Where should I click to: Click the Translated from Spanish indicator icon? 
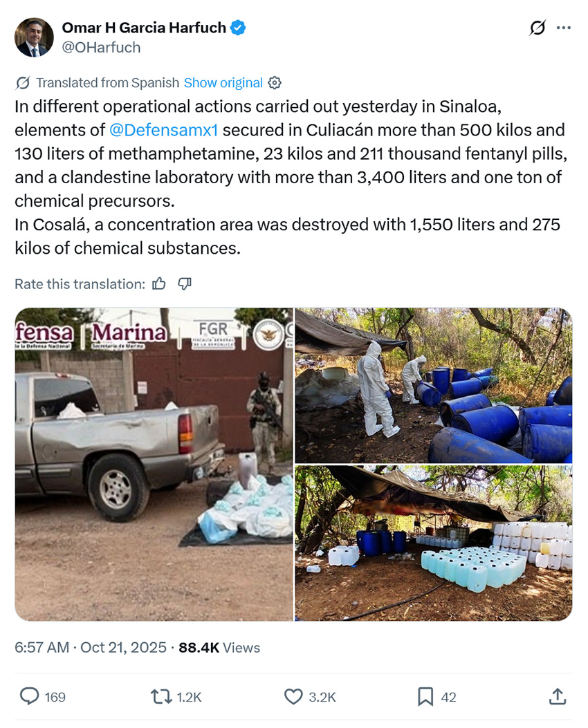click(23, 82)
